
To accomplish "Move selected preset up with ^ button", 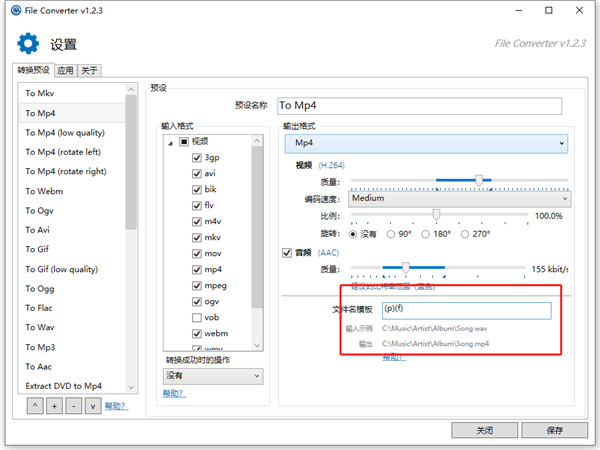I will (35, 406).
